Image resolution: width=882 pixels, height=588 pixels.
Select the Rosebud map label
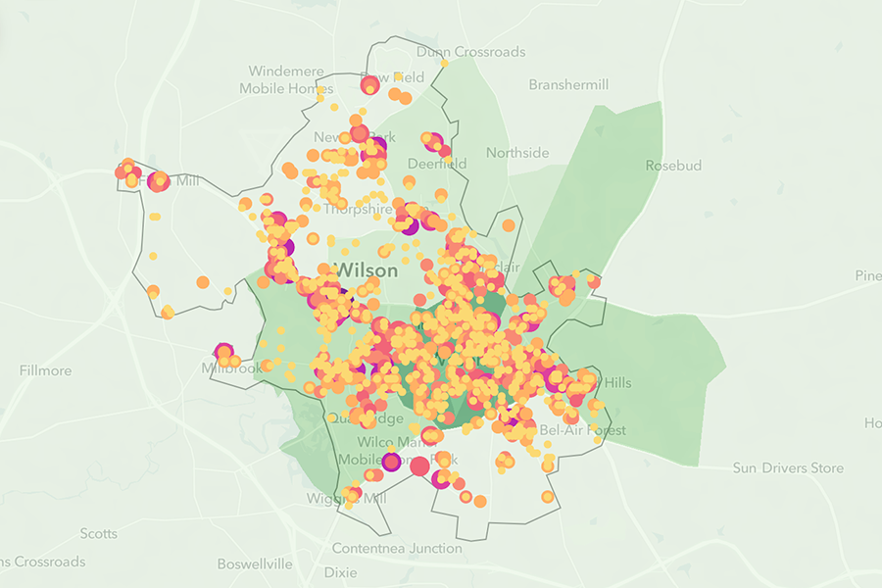[673, 166]
